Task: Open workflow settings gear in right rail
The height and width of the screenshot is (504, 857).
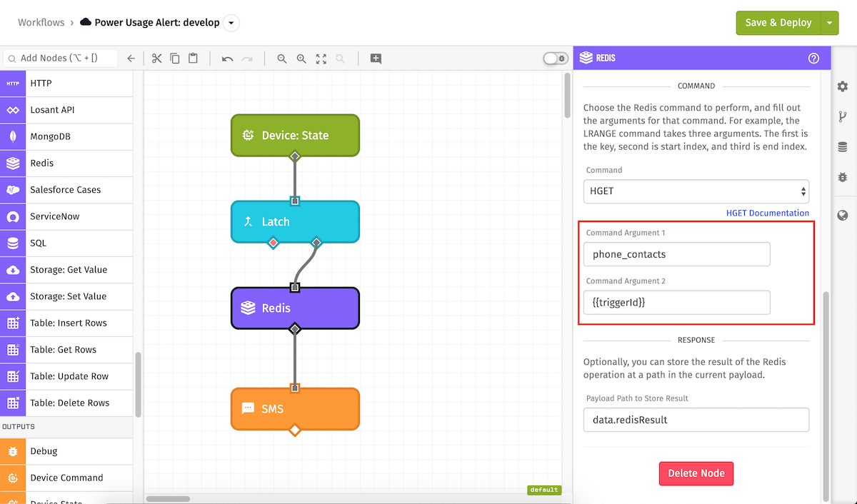Action: click(843, 86)
